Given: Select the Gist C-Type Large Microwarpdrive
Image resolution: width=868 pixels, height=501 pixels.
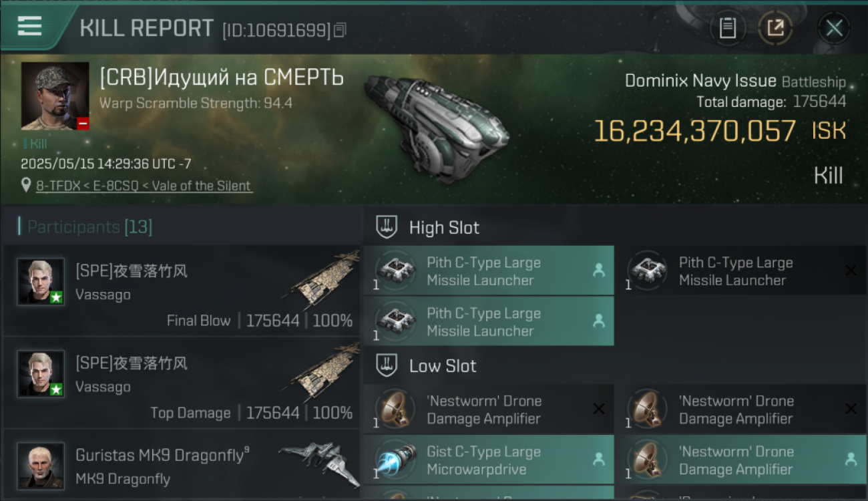Looking at the screenshot, I should (x=489, y=460).
